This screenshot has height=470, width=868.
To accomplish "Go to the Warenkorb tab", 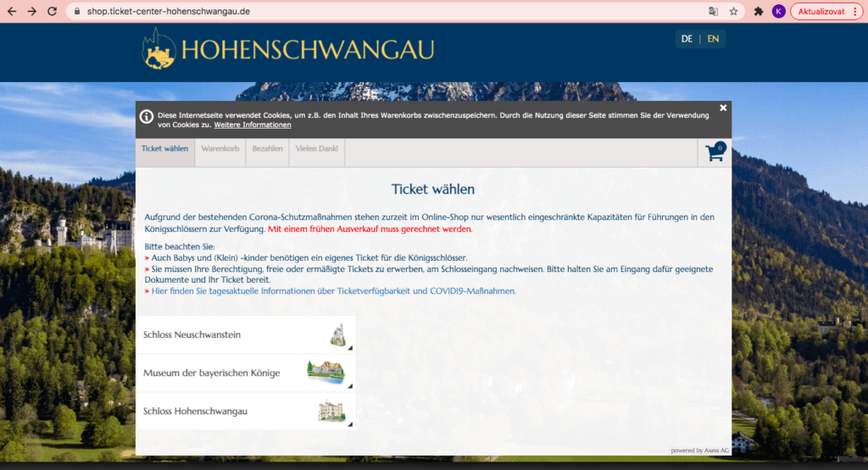I will (x=220, y=149).
